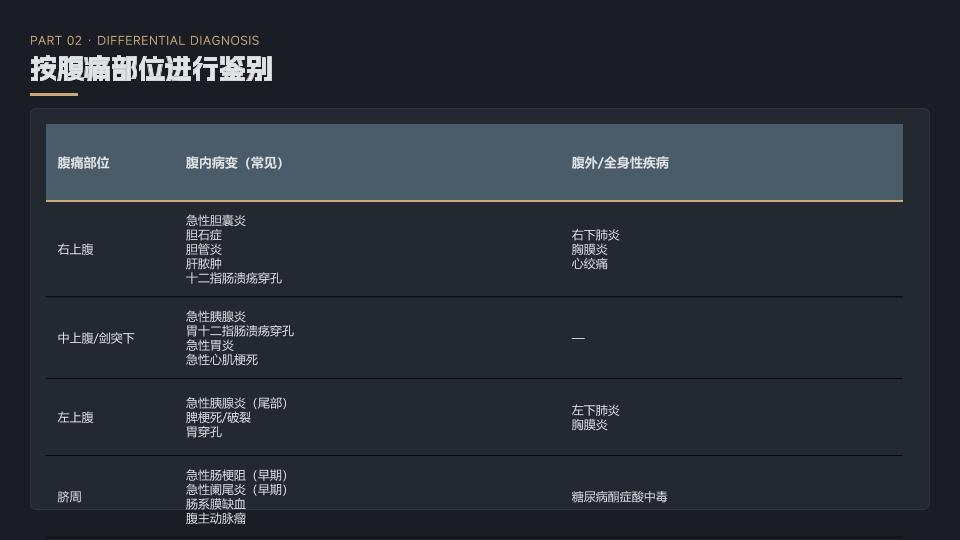Click the 糖尿病酮症酸中毒 entry
Image resolution: width=960 pixels, height=540 pixels.
click(x=619, y=497)
